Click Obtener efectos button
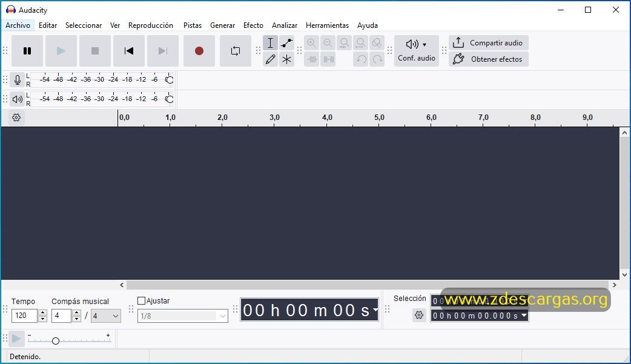 coord(489,59)
